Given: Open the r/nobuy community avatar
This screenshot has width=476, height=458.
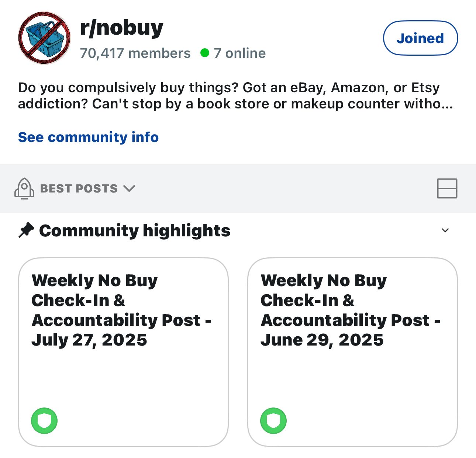Looking at the screenshot, I should click(44, 38).
